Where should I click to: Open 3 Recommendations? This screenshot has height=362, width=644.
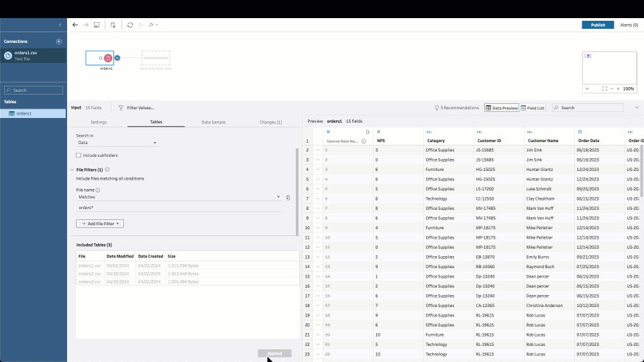pos(457,108)
